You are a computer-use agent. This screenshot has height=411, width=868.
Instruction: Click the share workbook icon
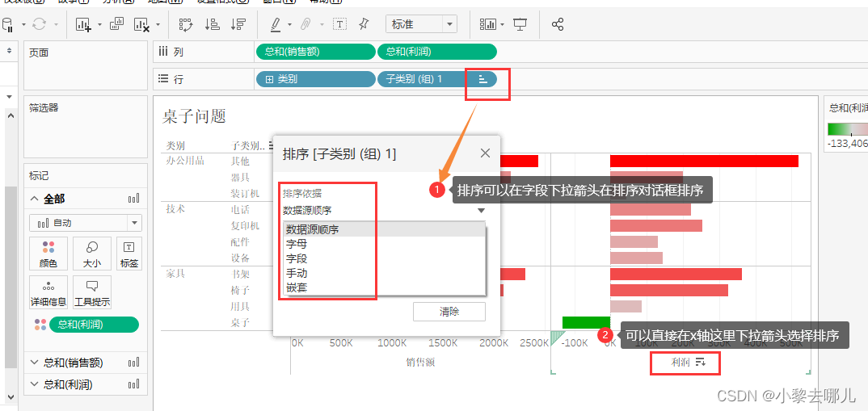tap(558, 24)
